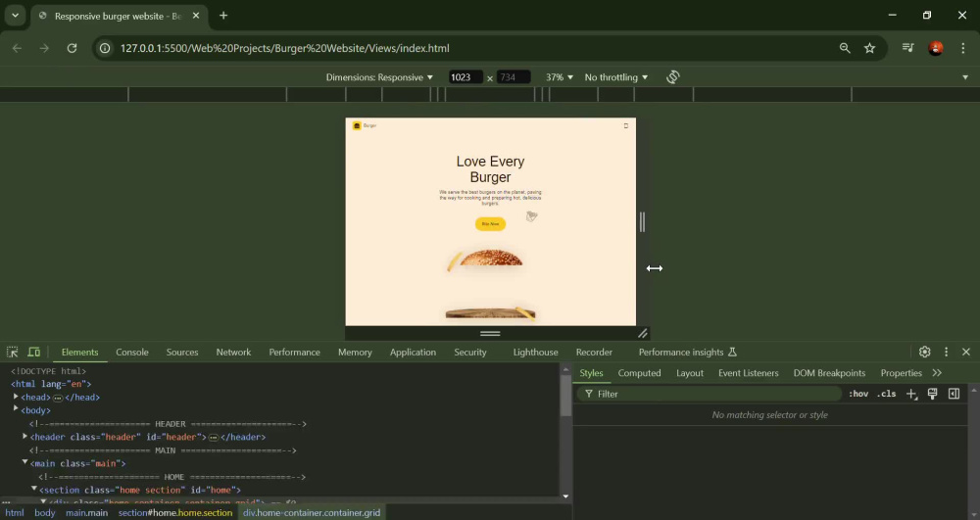Open DevTools customize three-dot menu
The width and height of the screenshot is (980, 520).
click(x=946, y=353)
